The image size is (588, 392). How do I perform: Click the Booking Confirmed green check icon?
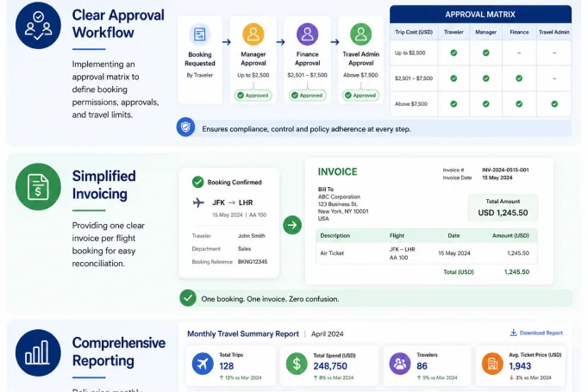(x=198, y=182)
